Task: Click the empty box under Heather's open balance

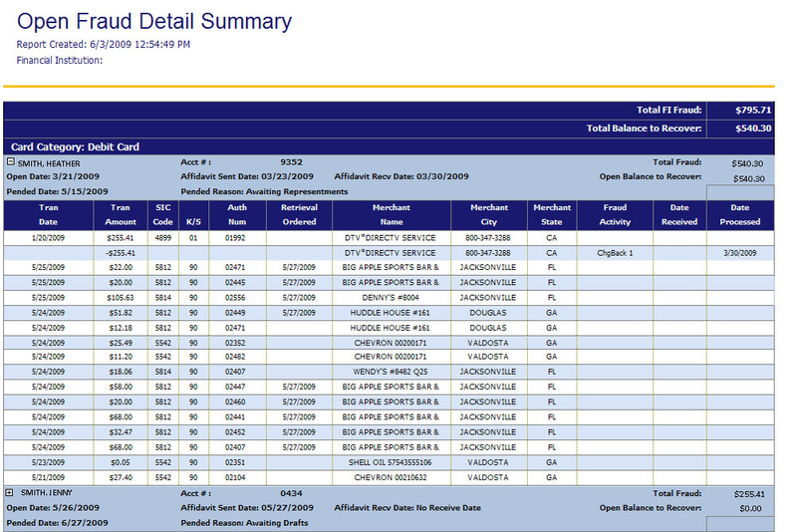Action: (x=739, y=191)
